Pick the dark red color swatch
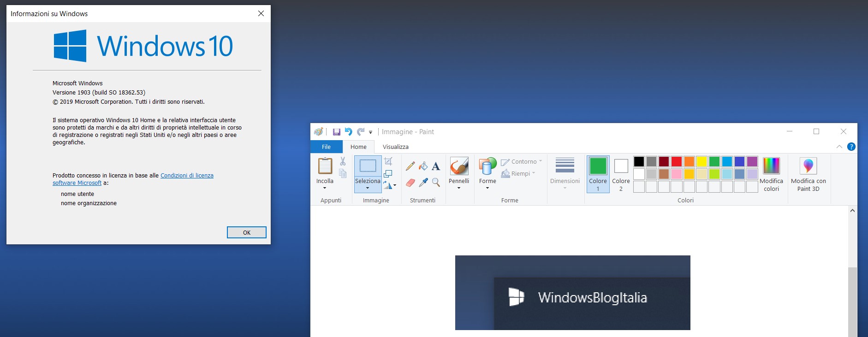The image size is (868, 337). click(x=664, y=161)
